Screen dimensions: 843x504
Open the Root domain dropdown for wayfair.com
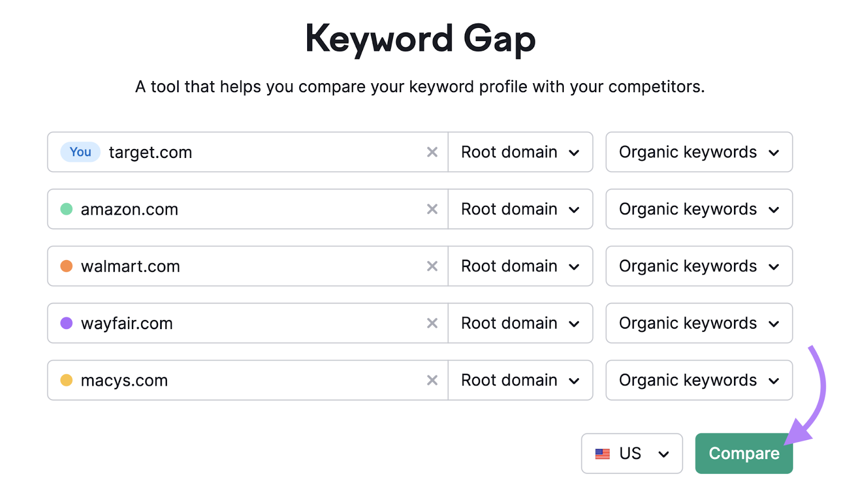[521, 323]
